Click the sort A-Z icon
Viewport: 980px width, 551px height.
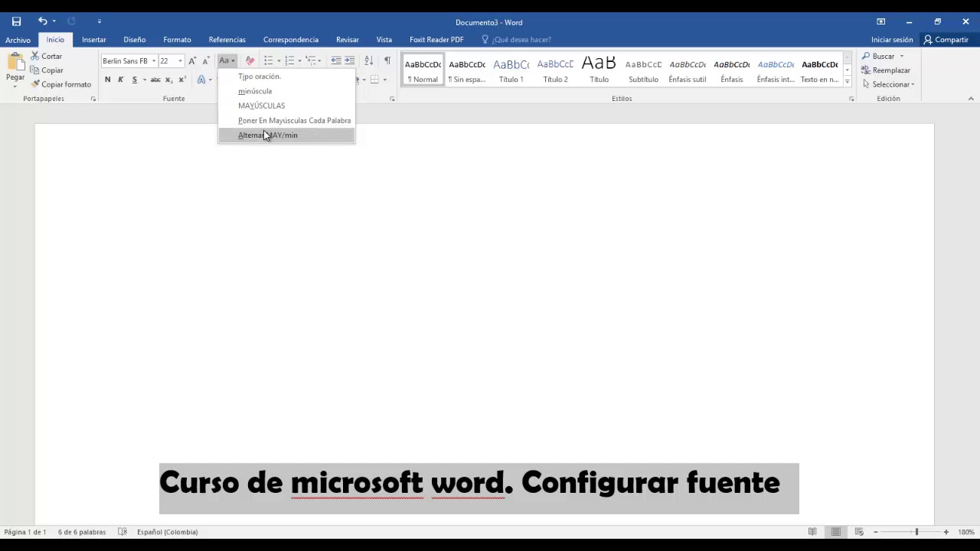coord(368,60)
